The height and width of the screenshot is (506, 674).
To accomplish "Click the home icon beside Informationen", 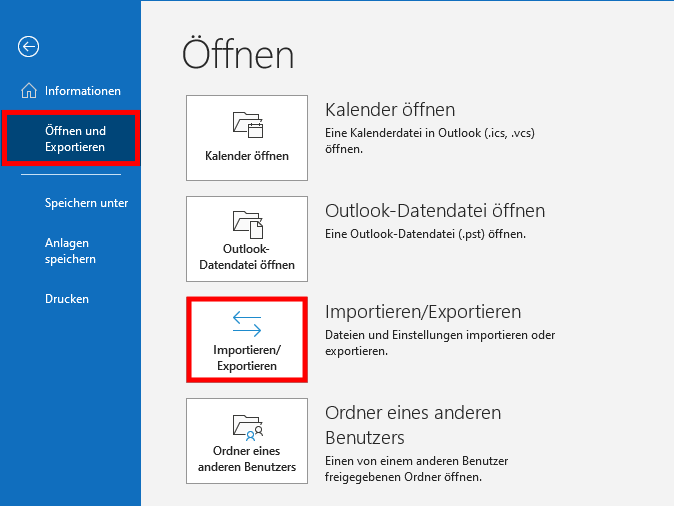I will click(x=28, y=91).
